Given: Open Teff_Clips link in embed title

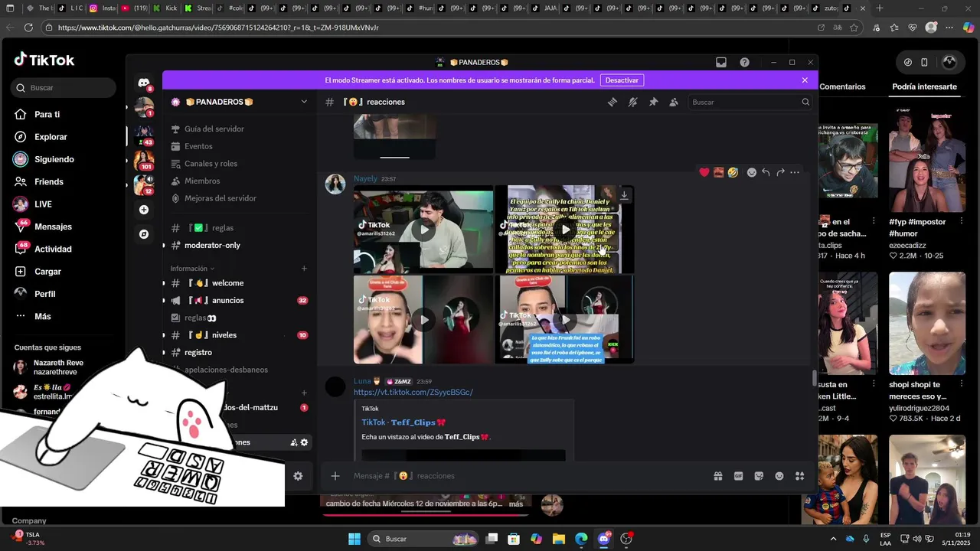Looking at the screenshot, I should point(403,422).
